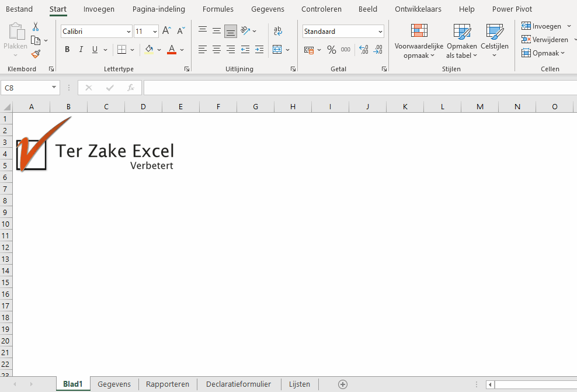
Task: Increase font size with larger A icon
Action: point(166,31)
